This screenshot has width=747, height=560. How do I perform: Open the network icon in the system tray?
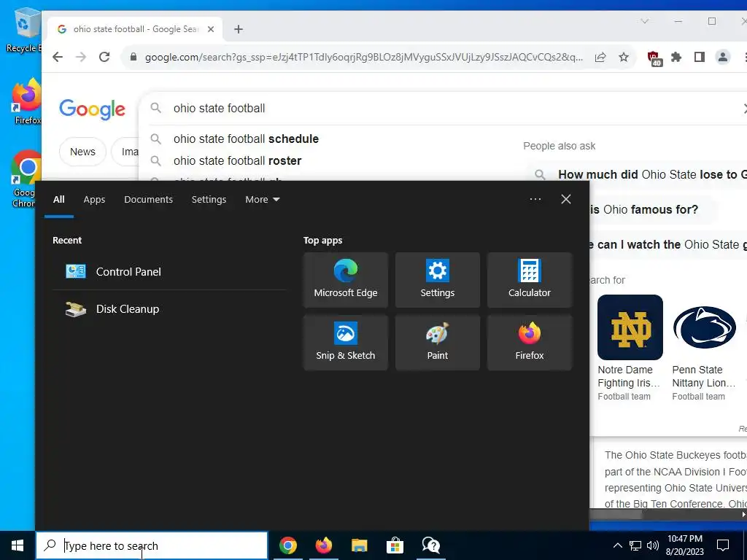coord(635,545)
